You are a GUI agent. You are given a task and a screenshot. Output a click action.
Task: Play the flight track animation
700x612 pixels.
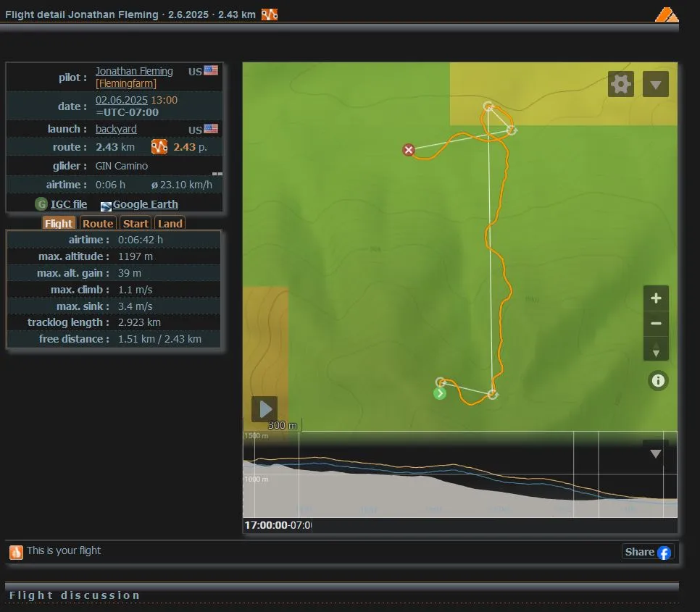[x=264, y=408]
